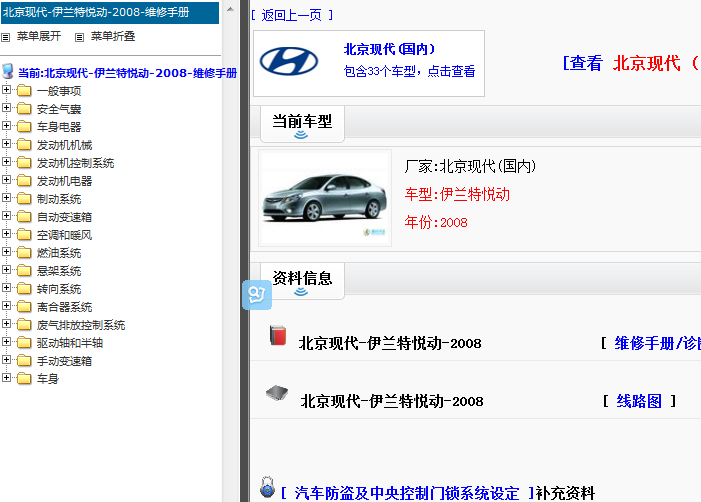Select the 手动变速箱 tree item

[64, 361]
